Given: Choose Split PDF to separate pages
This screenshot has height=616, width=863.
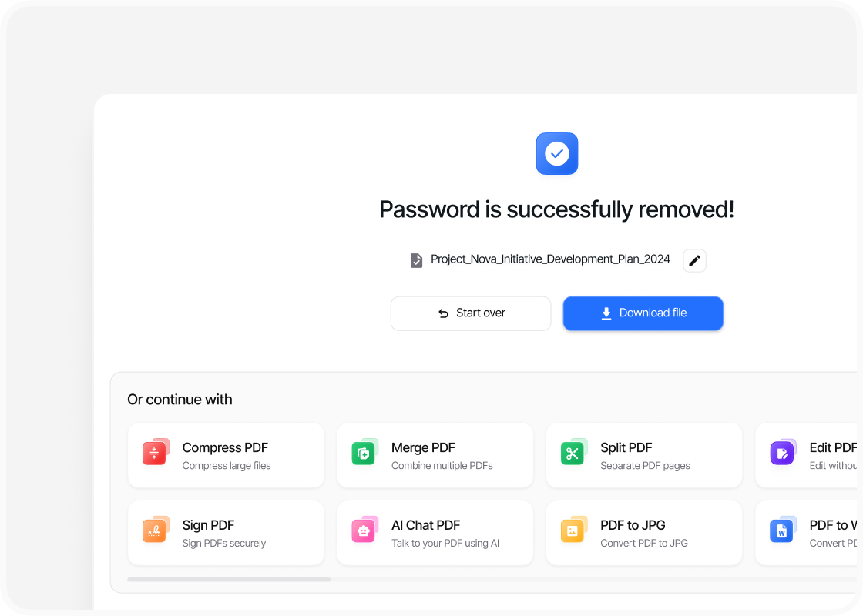Looking at the screenshot, I should 644,455.
